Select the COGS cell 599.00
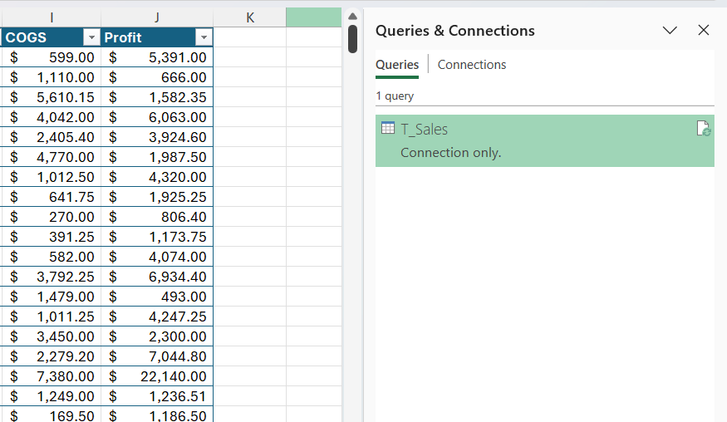Viewport: 727px width, 422px height. coord(51,57)
